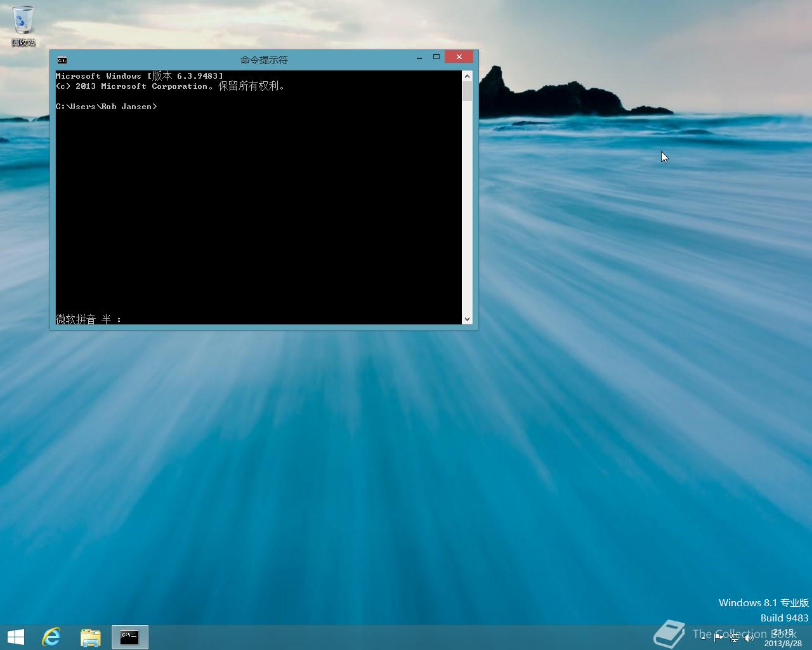Open the Command Prompt title bar system icon

coord(62,60)
